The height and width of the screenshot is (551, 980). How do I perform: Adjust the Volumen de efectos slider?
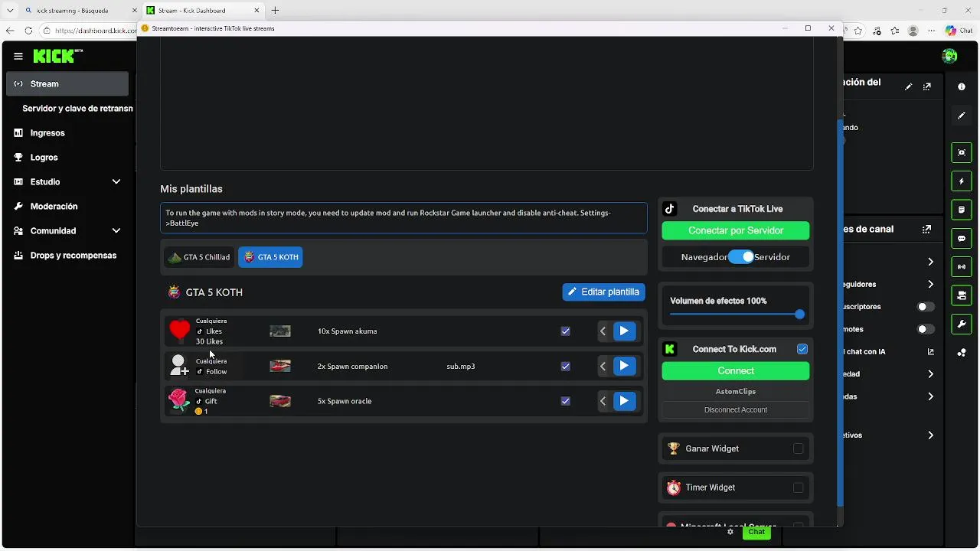pyautogui.click(x=736, y=314)
